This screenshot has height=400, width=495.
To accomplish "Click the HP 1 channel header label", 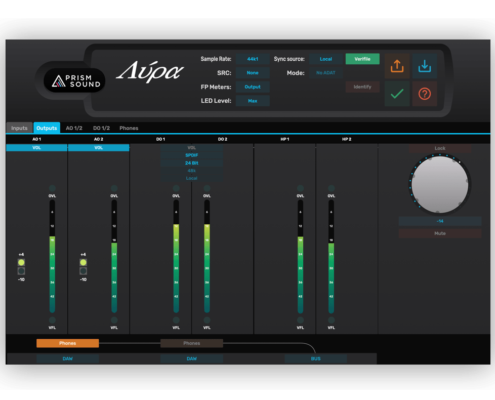I will pyautogui.click(x=285, y=139).
